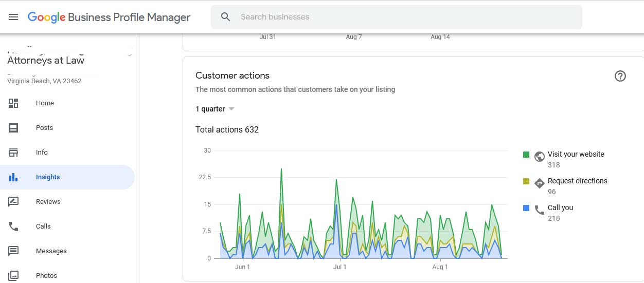Click the Jul 1 axis label
644x283 pixels.
pos(340,267)
